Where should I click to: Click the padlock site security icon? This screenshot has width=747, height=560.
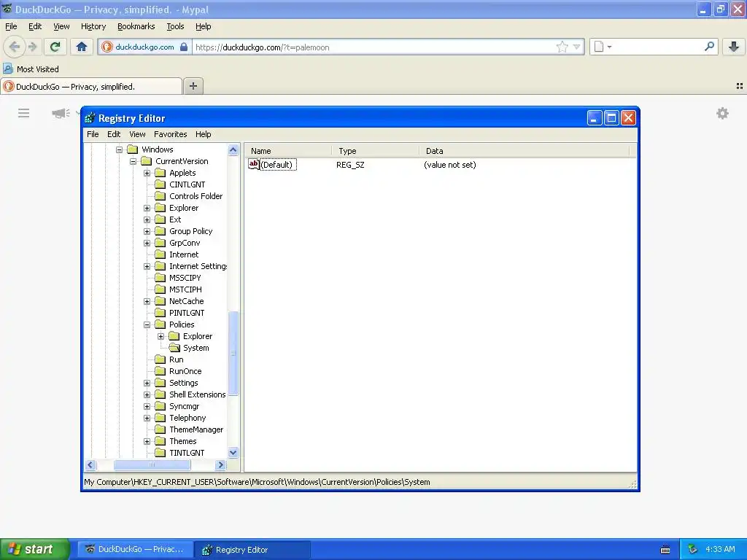click(x=183, y=47)
